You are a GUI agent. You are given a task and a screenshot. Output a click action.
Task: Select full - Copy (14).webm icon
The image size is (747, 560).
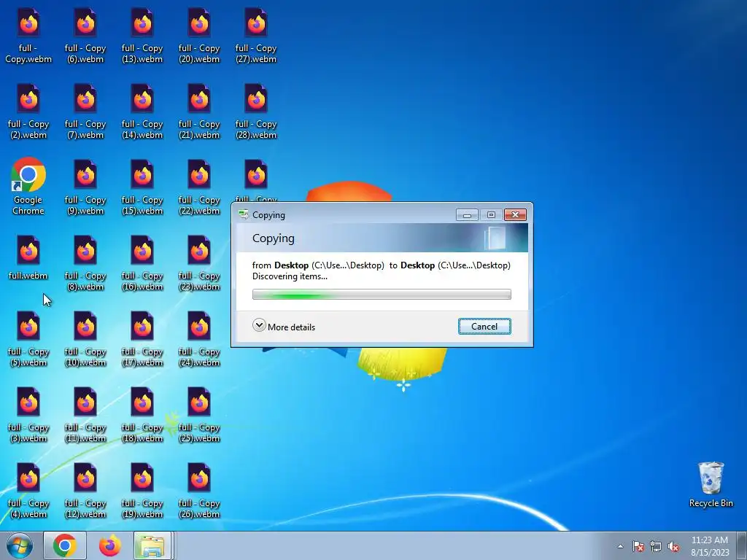142,112
